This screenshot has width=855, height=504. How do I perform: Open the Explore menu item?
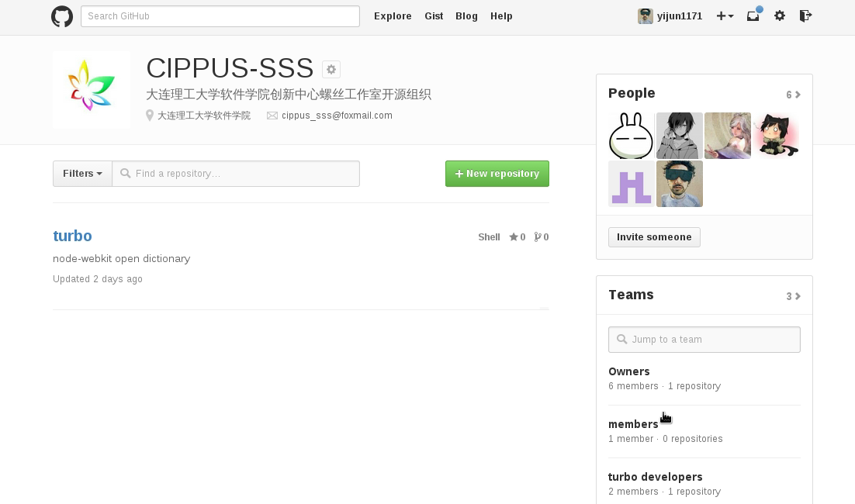[393, 16]
